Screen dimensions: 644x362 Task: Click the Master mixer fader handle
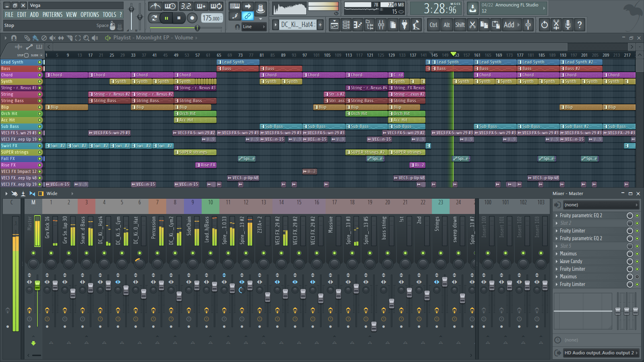click(x=37, y=285)
